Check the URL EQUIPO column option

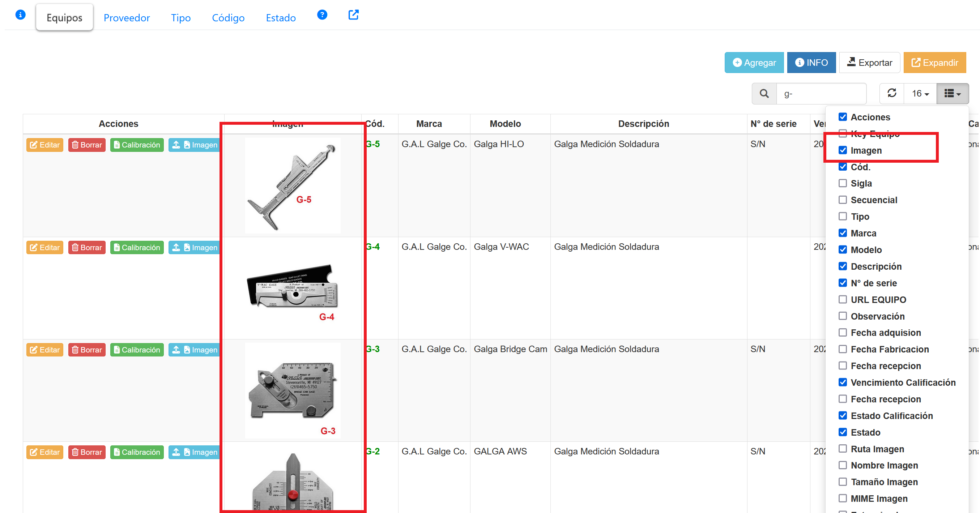pyautogui.click(x=843, y=300)
